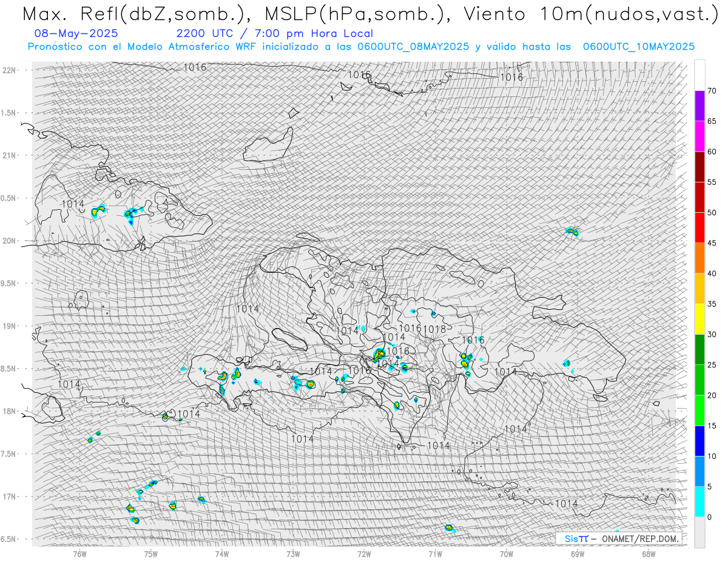Click the '7.5N' latitude axis label
This screenshot has width=728, height=562.
[x=9, y=454]
